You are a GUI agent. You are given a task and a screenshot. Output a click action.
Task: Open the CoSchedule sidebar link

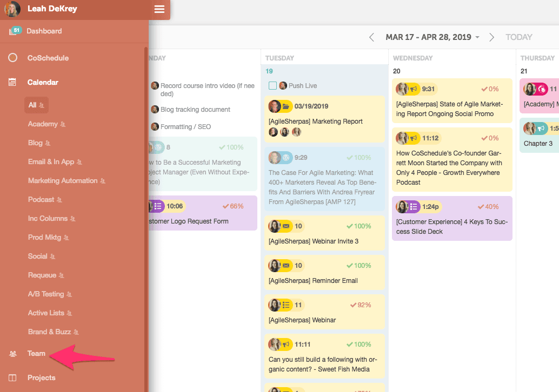(48, 58)
